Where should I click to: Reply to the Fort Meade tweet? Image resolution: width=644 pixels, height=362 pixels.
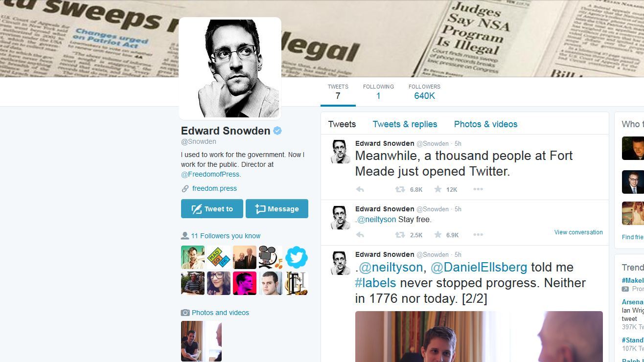(360, 189)
